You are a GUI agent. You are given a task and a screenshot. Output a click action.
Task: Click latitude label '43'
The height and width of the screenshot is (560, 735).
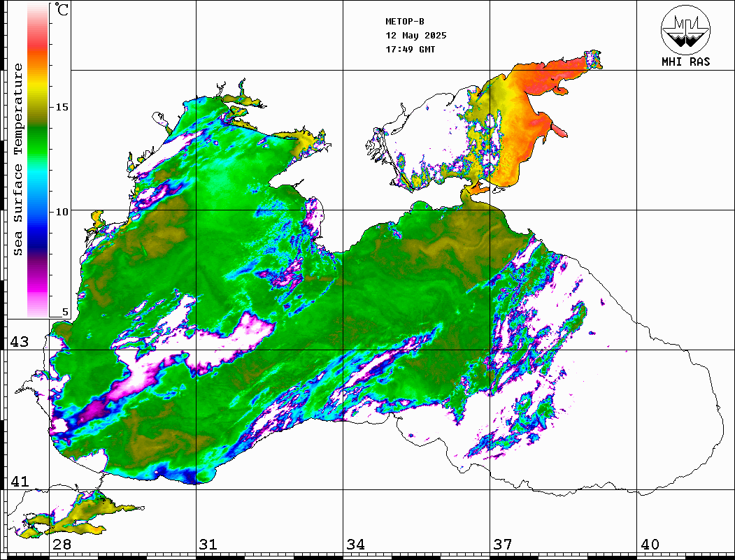point(19,342)
